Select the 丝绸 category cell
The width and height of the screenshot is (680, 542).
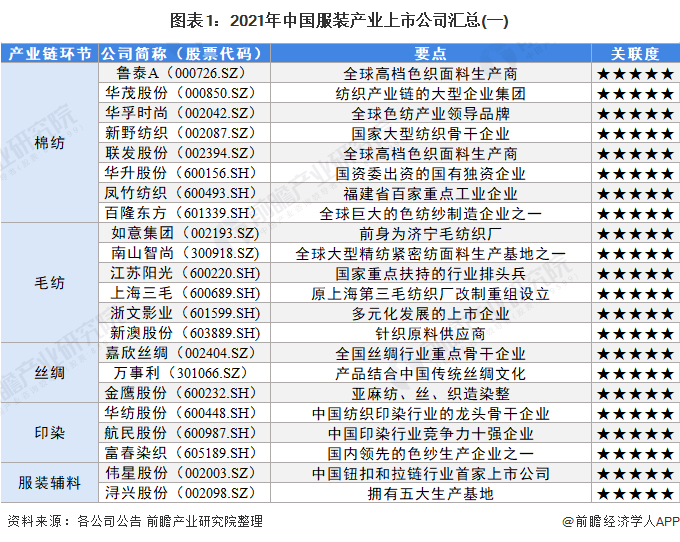click(49, 373)
